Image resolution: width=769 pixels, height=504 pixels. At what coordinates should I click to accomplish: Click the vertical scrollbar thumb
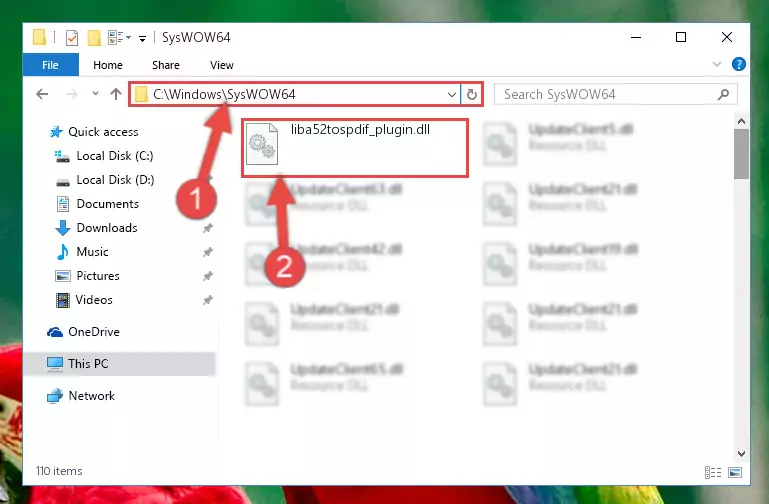741,154
